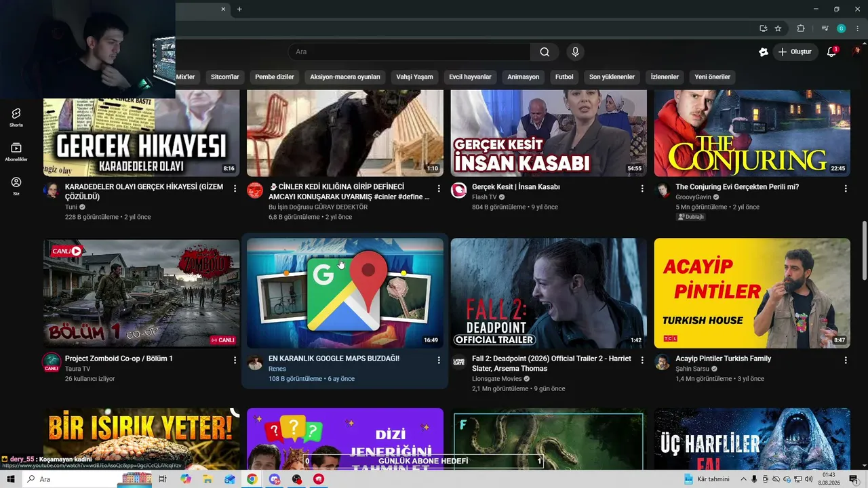Open options for Google Maps Buzdağı video
Image resolution: width=868 pixels, height=488 pixels.
pyautogui.click(x=439, y=361)
